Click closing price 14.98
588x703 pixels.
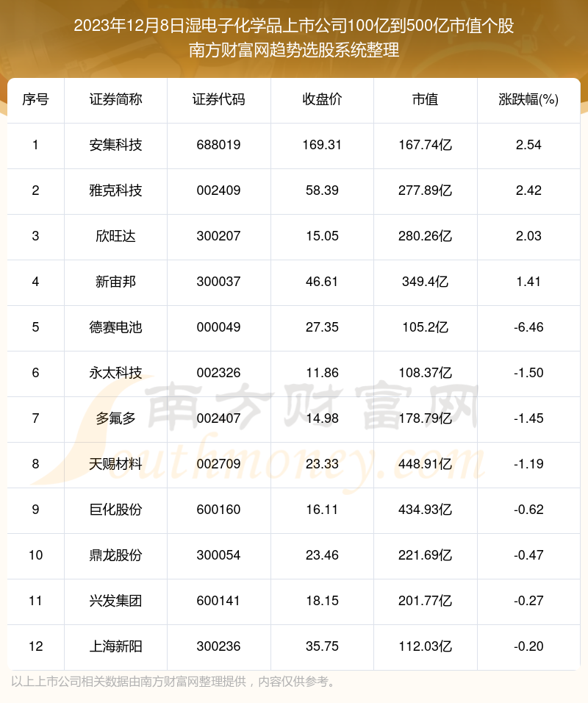coord(322,418)
